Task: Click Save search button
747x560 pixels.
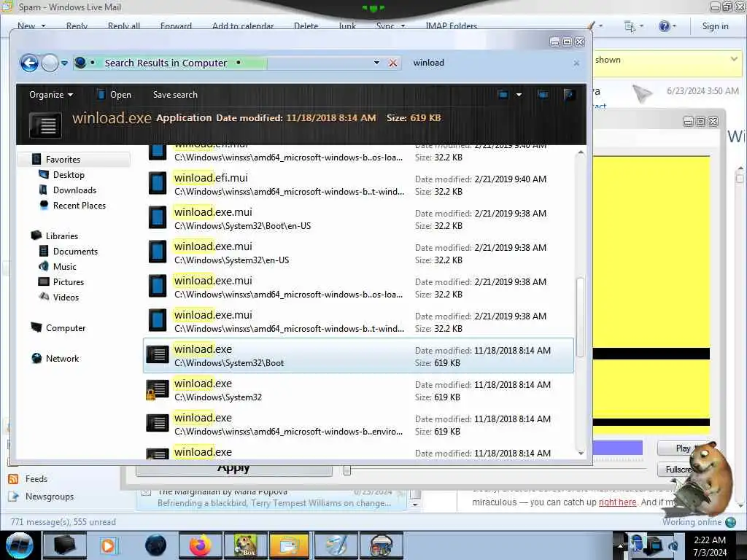Action: (x=175, y=95)
